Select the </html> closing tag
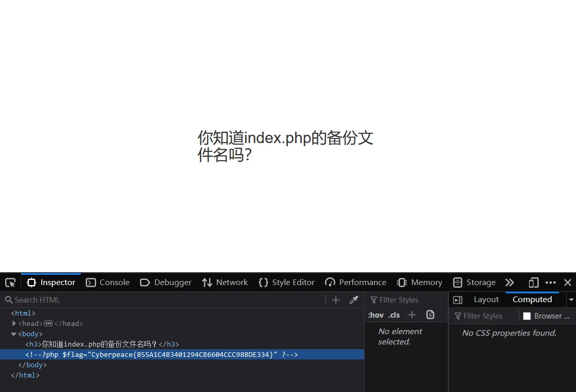This screenshot has width=576, height=392. tap(25, 375)
